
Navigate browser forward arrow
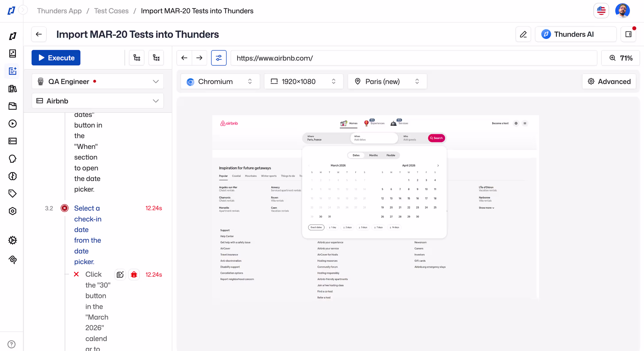pos(199,58)
